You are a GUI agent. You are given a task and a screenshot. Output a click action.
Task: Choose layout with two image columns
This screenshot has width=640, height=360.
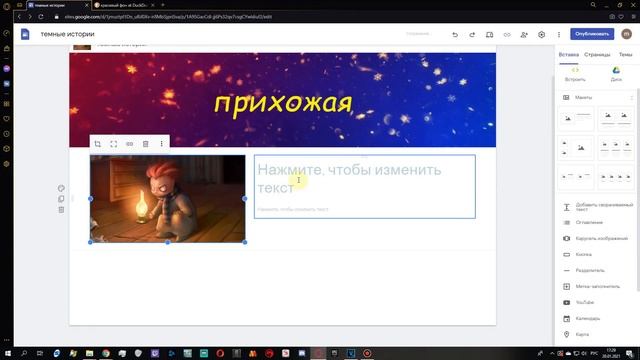pos(616,118)
